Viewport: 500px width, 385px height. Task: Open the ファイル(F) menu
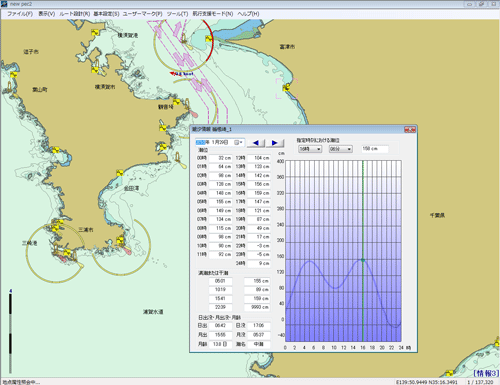20,14
